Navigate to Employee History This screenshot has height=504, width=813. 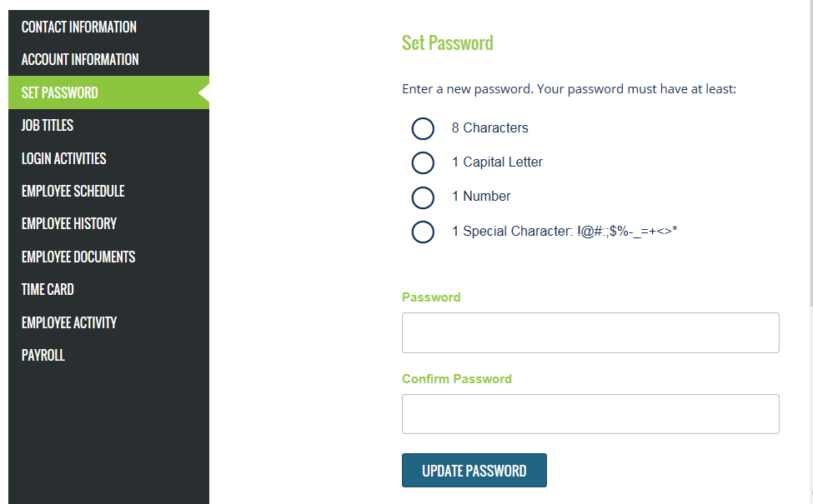69,223
